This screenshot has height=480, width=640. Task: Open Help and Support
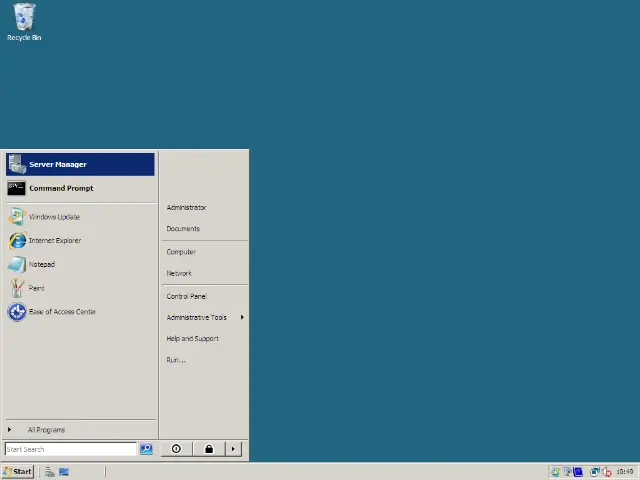(193, 338)
